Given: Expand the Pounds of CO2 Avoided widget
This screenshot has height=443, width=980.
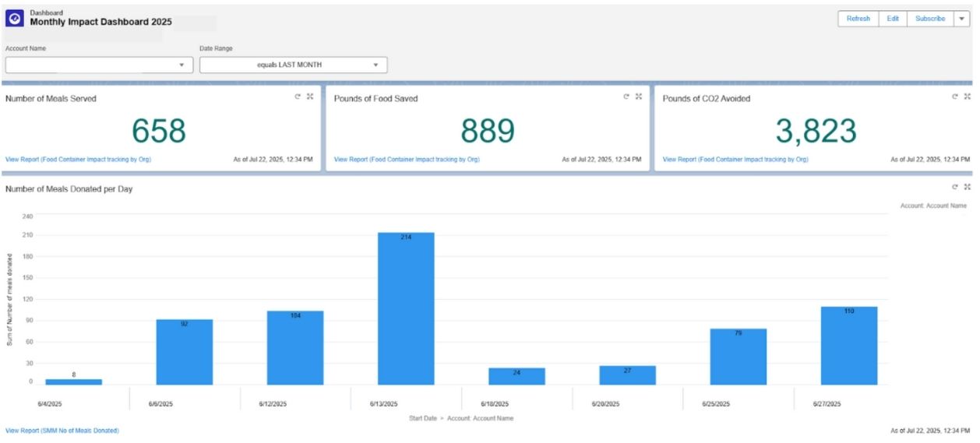Looking at the screenshot, I should click(968, 97).
